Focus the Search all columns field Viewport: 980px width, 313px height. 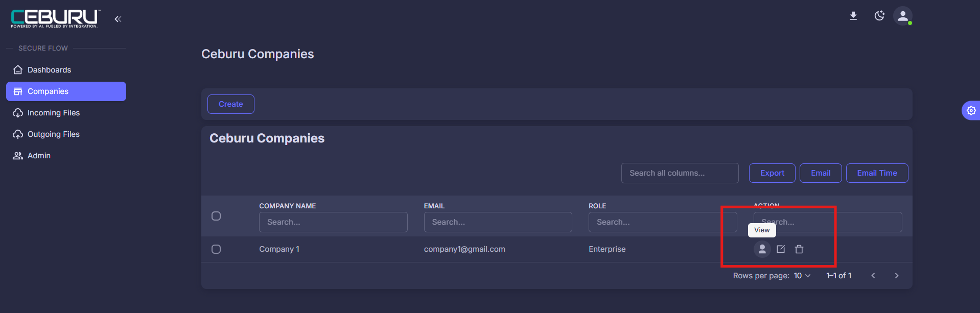680,173
